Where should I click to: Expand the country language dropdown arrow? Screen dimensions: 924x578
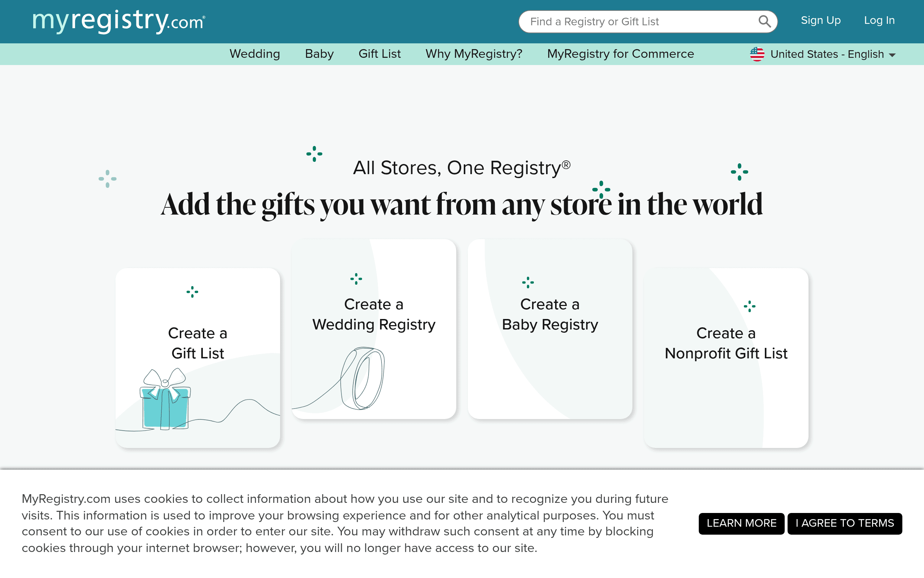pyautogui.click(x=892, y=55)
